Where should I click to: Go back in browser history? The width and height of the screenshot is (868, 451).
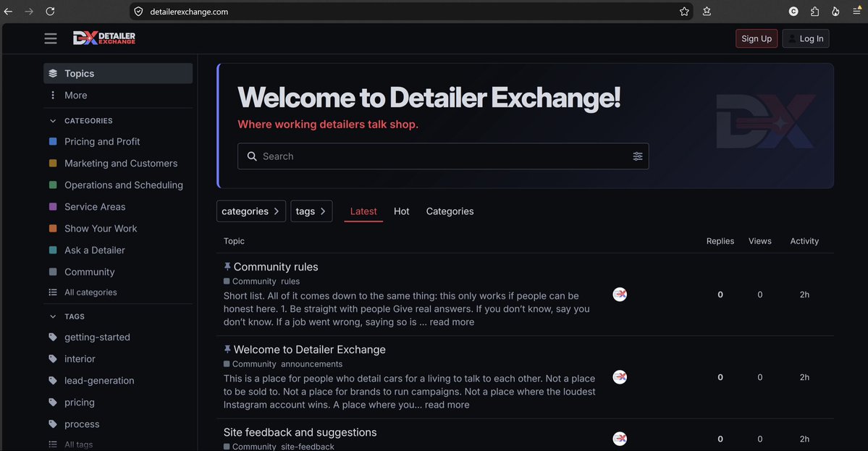pyautogui.click(x=8, y=11)
